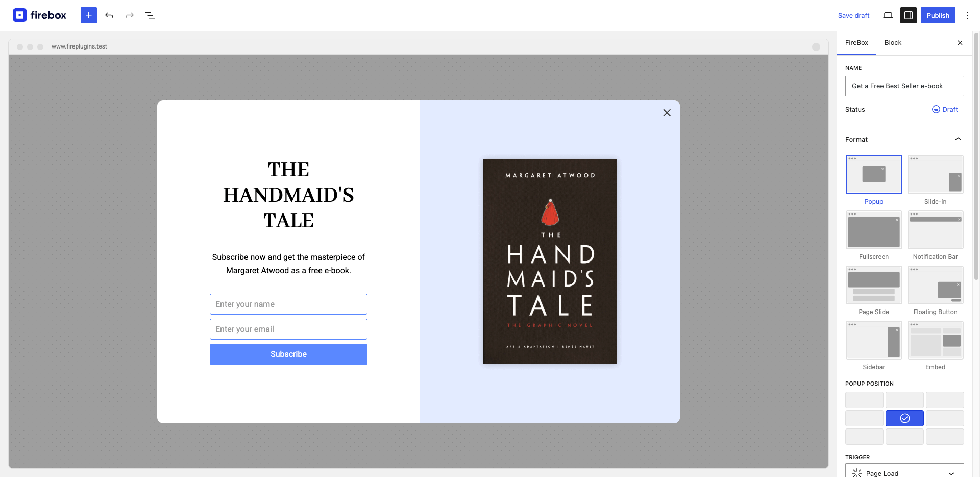Set popup position to top center
This screenshot has height=477, width=980.
click(x=904, y=400)
